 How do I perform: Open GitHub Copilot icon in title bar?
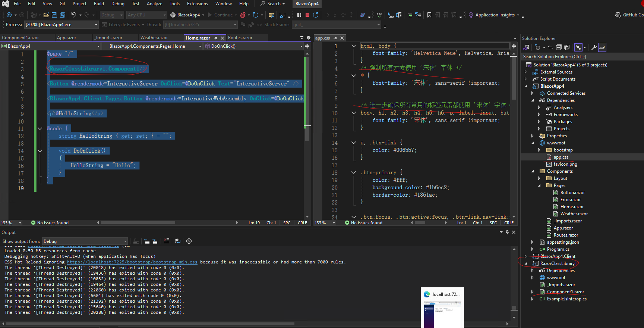pos(618,15)
